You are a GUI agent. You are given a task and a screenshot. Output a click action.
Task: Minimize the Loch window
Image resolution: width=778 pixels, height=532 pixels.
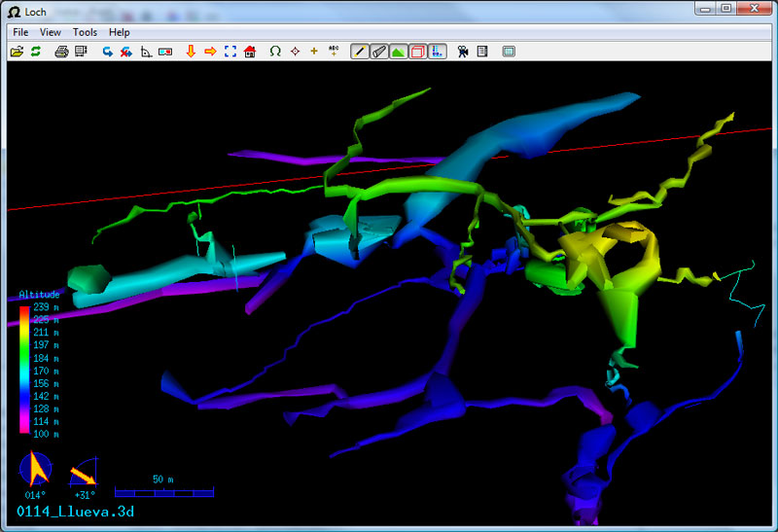[x=706, y=9]
